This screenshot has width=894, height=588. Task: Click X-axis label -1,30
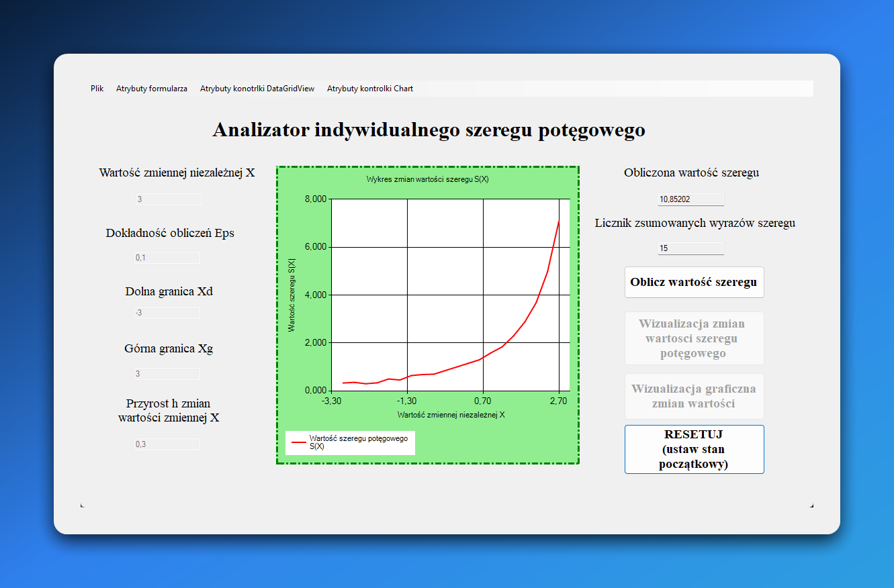tap(408, 401)
